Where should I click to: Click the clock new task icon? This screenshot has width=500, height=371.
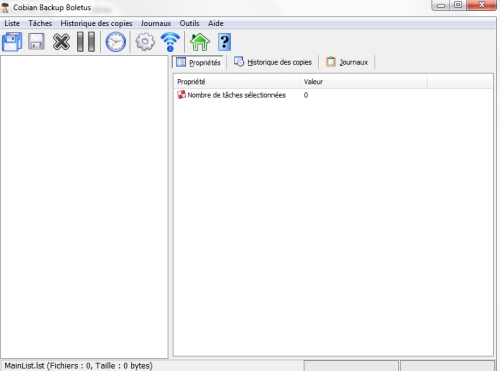(116, 42)
